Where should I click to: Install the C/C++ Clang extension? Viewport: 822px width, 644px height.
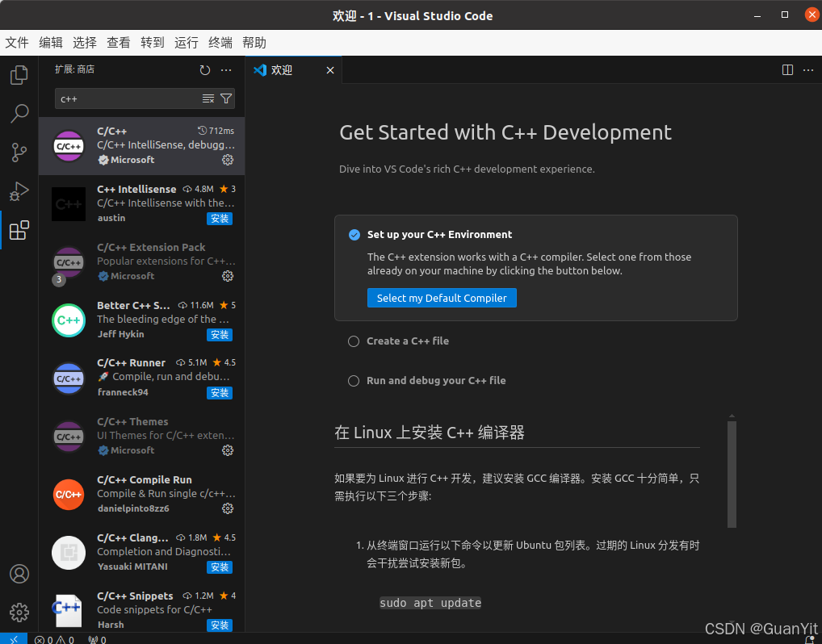point(219,567)
